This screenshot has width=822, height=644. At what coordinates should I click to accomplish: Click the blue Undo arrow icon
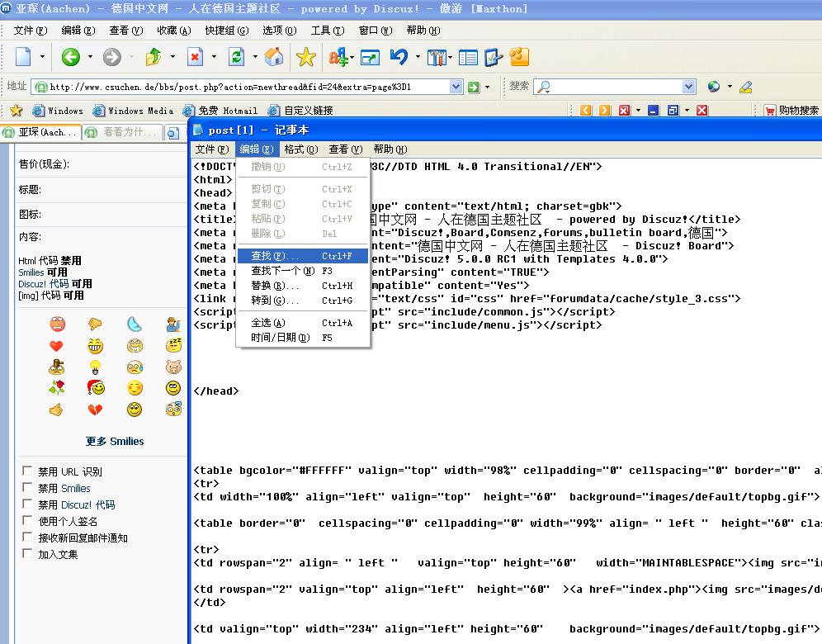click(x=399, y=57)
